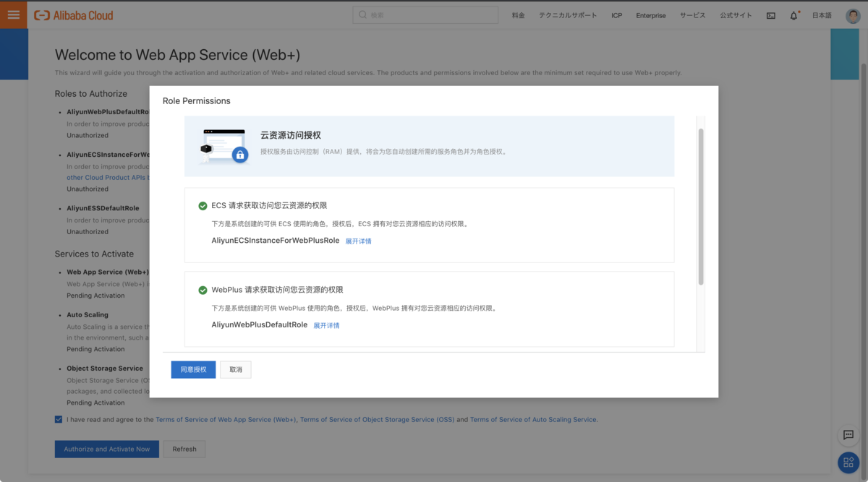
Task: Open the サービス menu
Action: pyautogui.click(x=692, y=15)
